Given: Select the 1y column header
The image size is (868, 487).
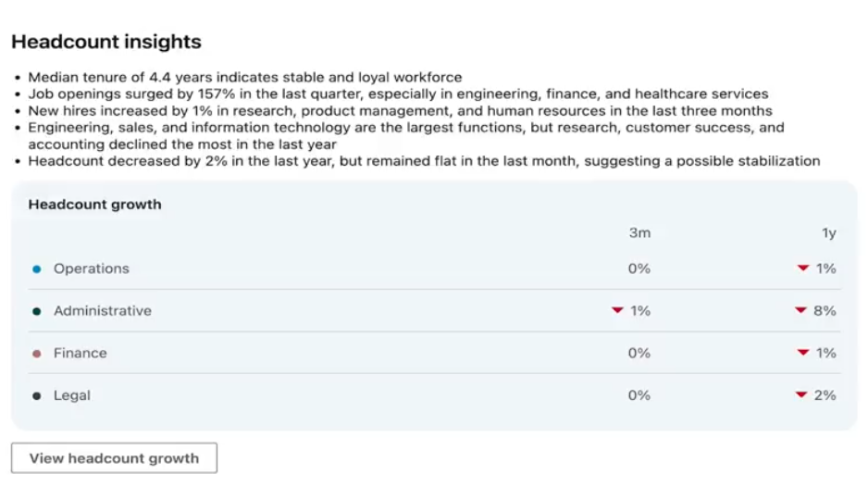Looking at the screenshot, I should (x=828, y=233).
